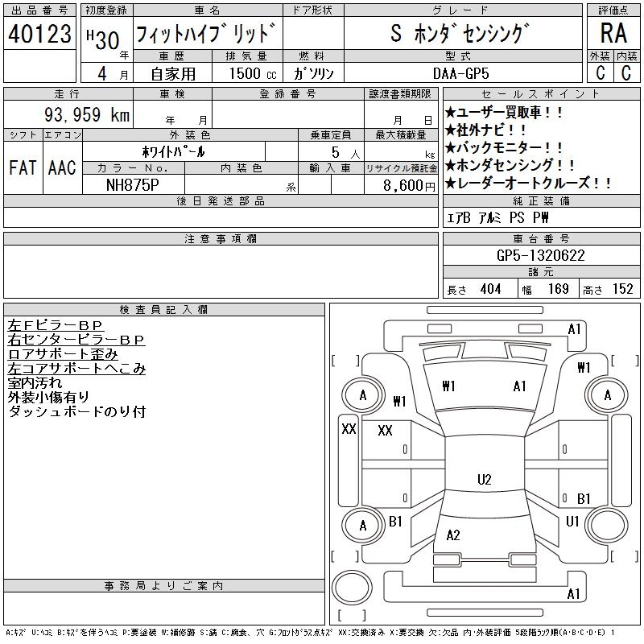Click color number NH875P
Screen dimensions: 644x644
click(x=132, y=185)
